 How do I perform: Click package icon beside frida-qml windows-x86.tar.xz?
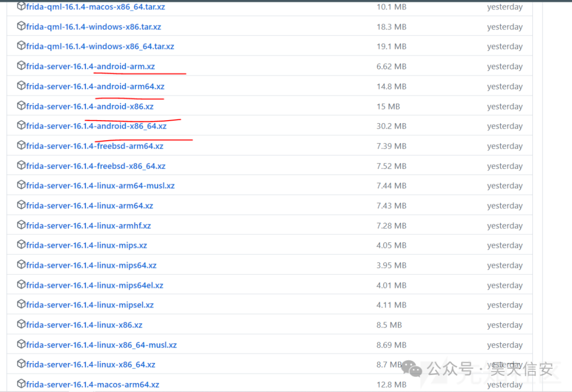(21, 26)
